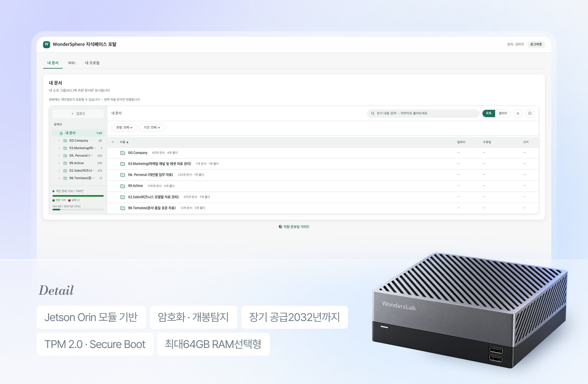Click sidebar folder icon for 06. Personal
588x384 pixels.
(65, 156)
